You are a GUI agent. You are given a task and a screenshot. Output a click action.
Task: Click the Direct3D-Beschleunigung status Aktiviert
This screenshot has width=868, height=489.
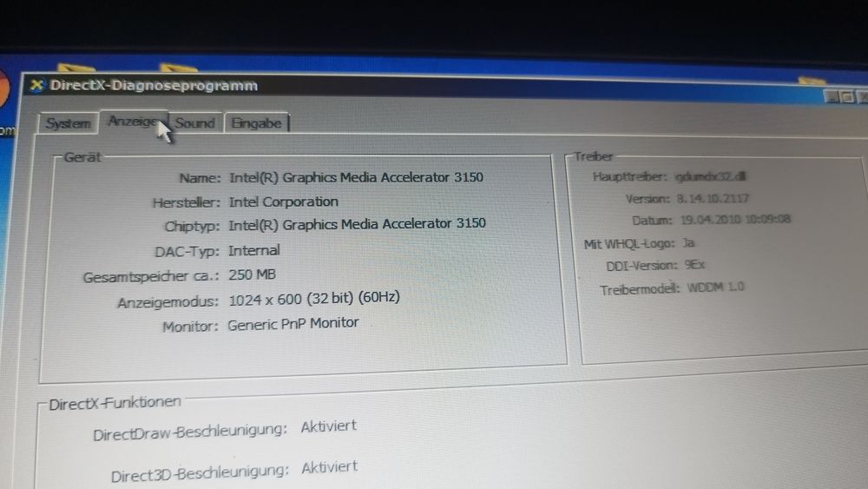(329, 467)
